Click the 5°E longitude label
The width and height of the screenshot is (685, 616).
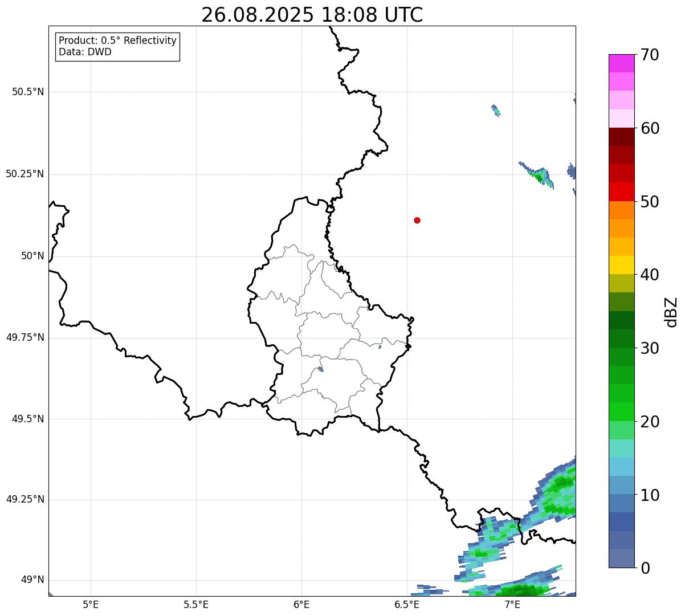coord(91,605)
